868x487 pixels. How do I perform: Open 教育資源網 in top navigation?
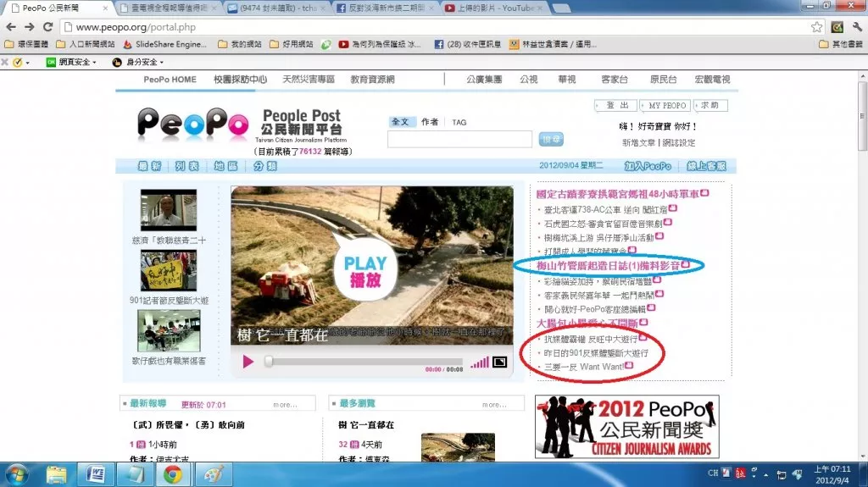(373, 80)
